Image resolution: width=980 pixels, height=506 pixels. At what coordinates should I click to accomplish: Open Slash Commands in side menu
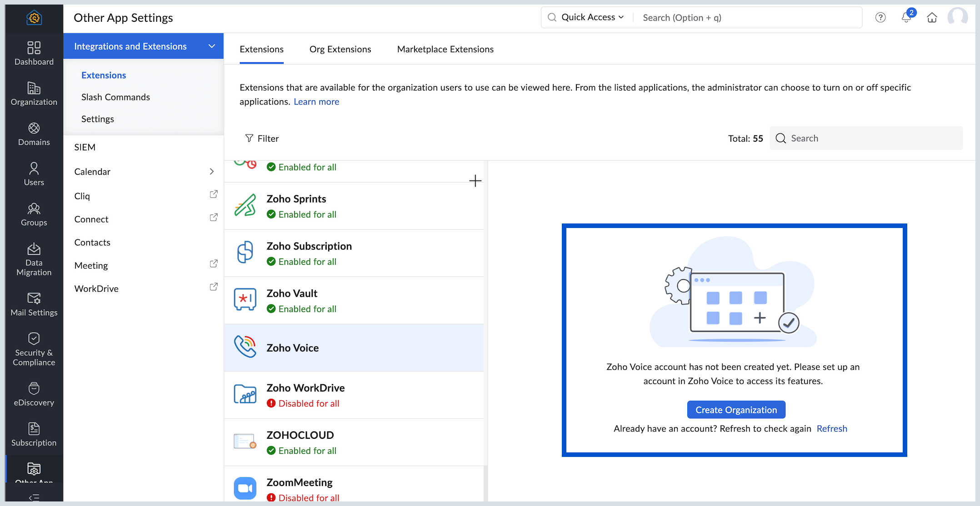coord(115,97)
